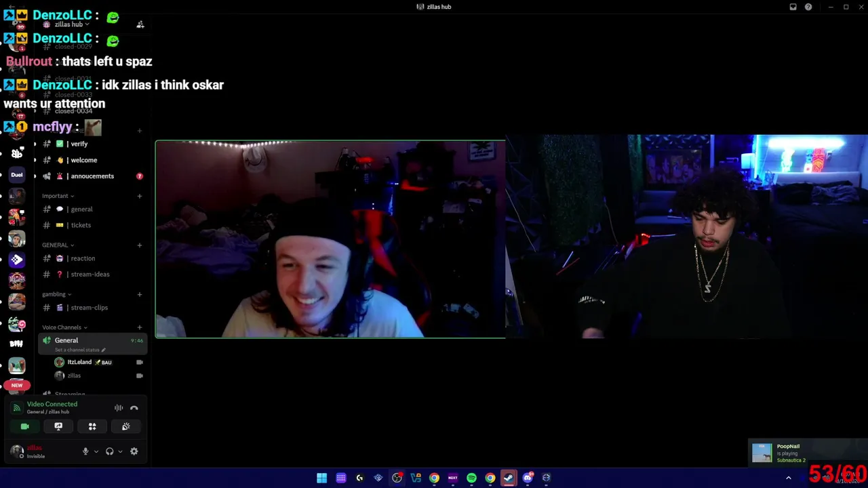
Task: Open OBS Studio from the taskbar
Action: [x=397, y=478]
